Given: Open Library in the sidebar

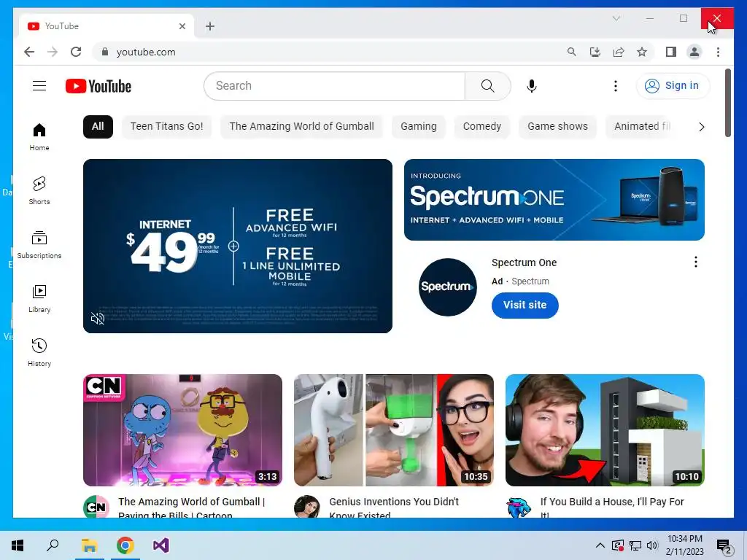Looking at the screenshot, I should tap(39, 298).
